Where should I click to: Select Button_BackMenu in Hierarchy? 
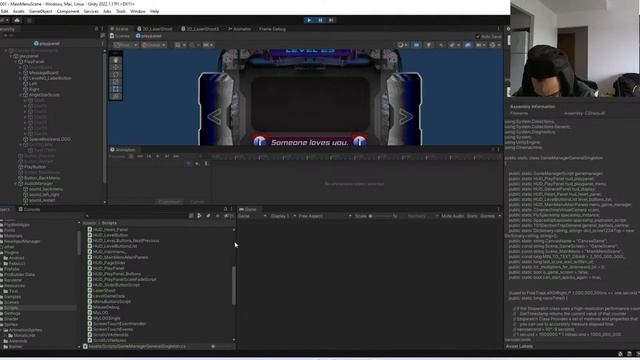click(42, 178)
